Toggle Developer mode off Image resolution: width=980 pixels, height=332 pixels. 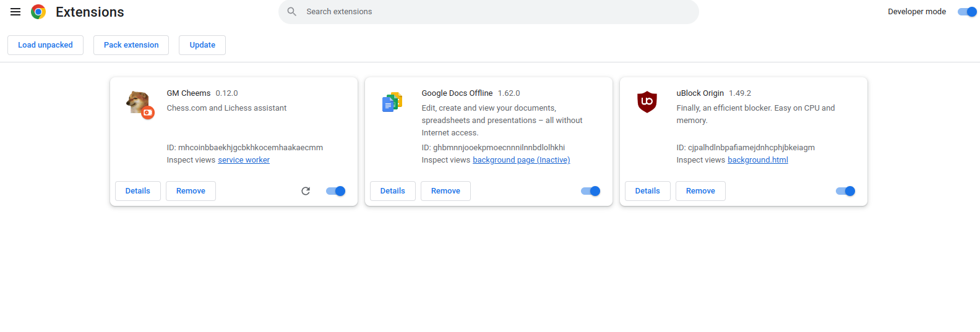[x=967, y=12]
